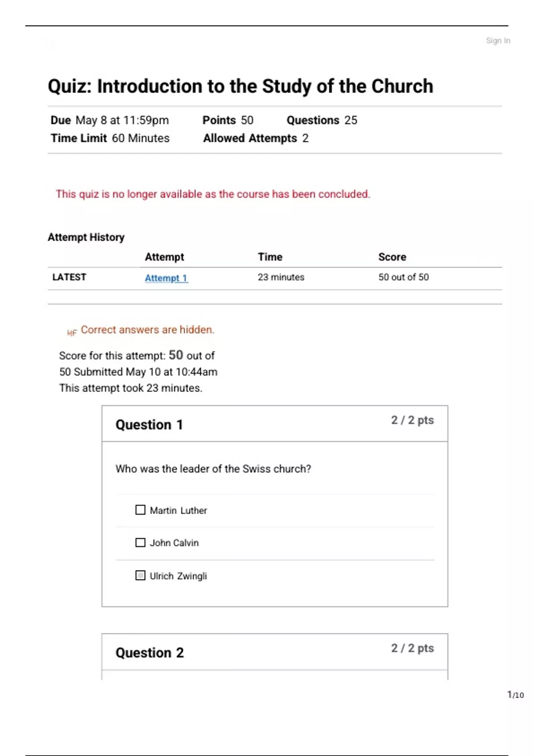Viewport: 534px width, 756px height.
Task: Click the Score column header
Action: tap(392, 257)
